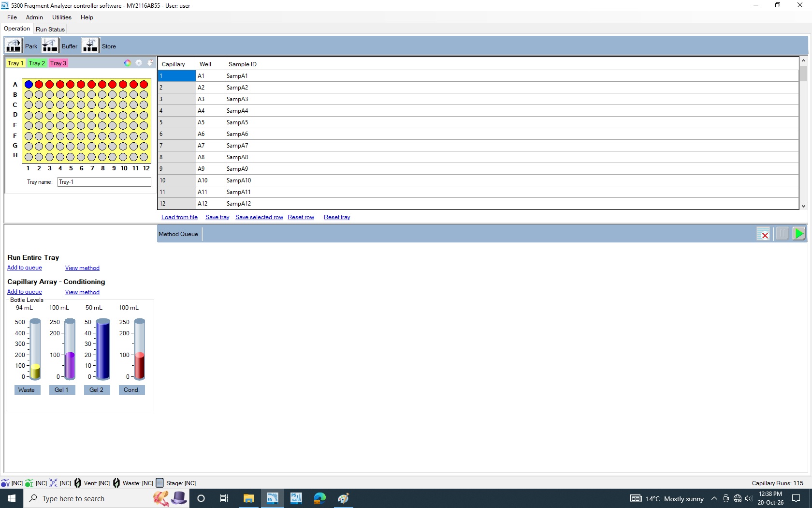812x508 pixels.
Task: Pause the method queue
Action: pos(782,234)
